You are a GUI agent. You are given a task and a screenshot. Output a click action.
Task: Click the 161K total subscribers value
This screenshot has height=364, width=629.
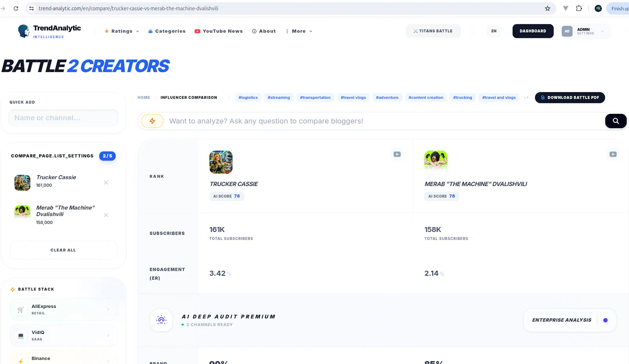pyautogui.click(x=217, y=230)
